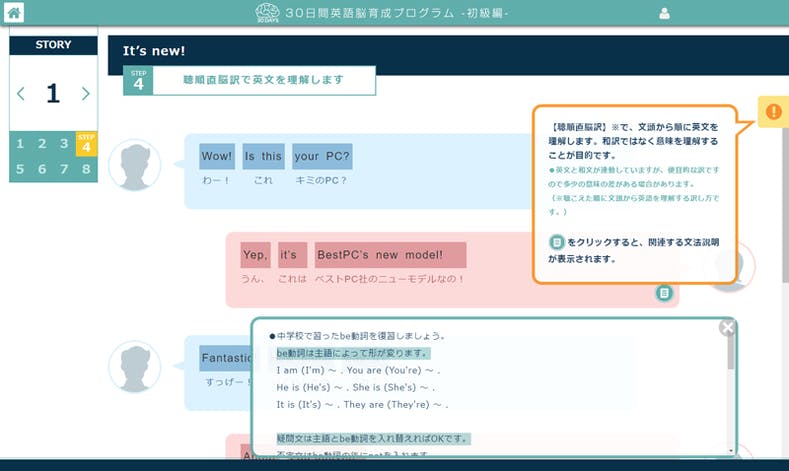The width and height of the screenshot is (789, 471).
Task: Click the phrase "your PC?"
Action: coord(322,157)
